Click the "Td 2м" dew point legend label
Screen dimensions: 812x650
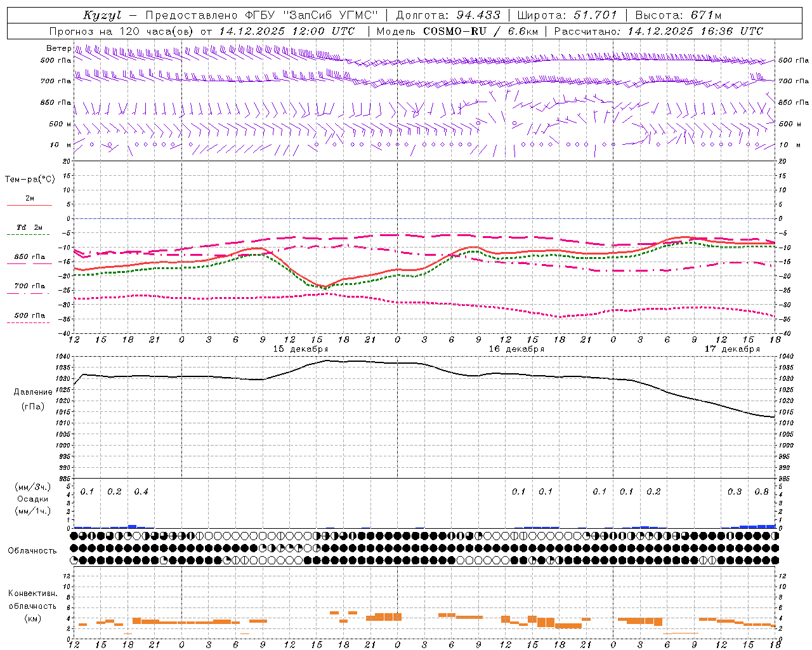click(29, 227)
